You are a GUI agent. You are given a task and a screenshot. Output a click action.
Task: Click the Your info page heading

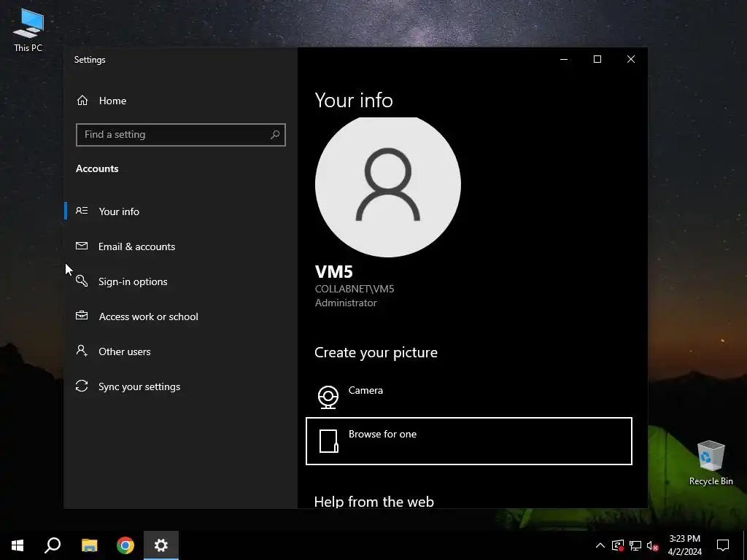354,100
